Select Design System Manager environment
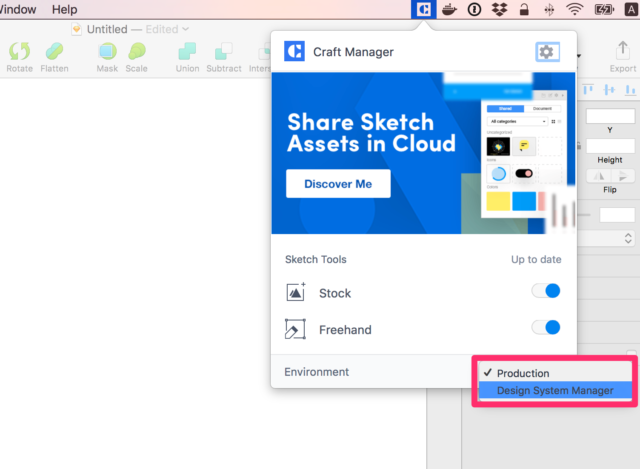Image resolution: width=640 pixels, height=469 pixels. click(x=555, y=391)
